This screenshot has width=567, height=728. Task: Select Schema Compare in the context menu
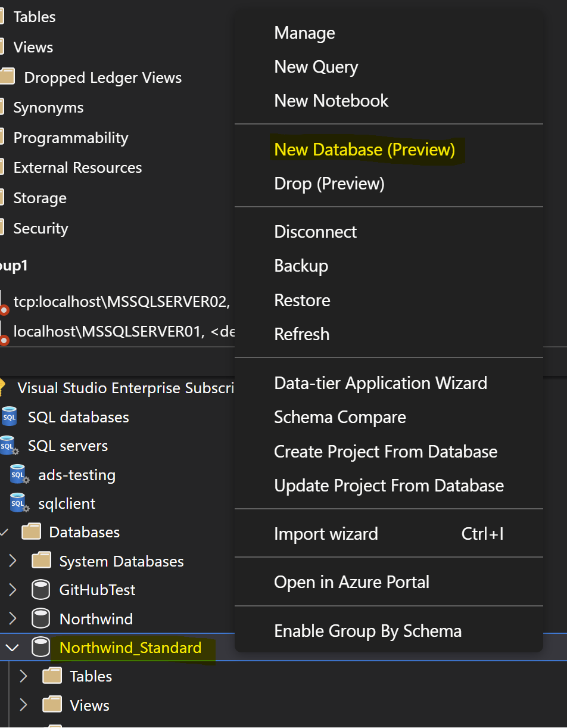coord(339,417)
